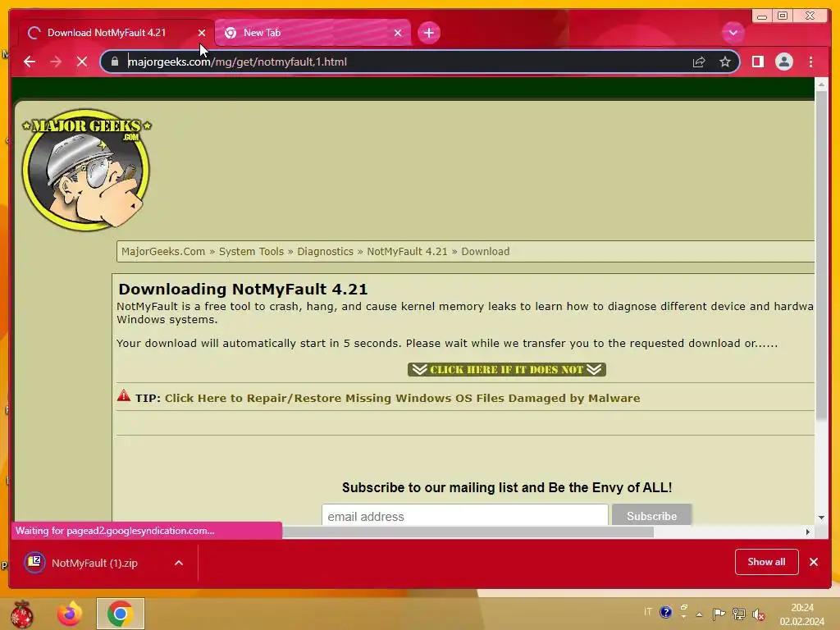
Task: Go back to the previous page
Action: coord(30,62)
